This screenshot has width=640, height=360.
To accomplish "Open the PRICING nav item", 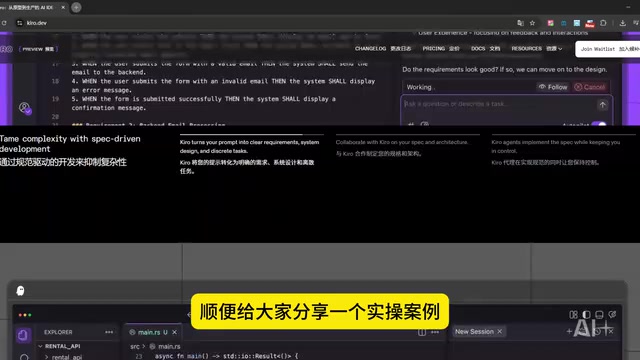I will tap(441, 49).
